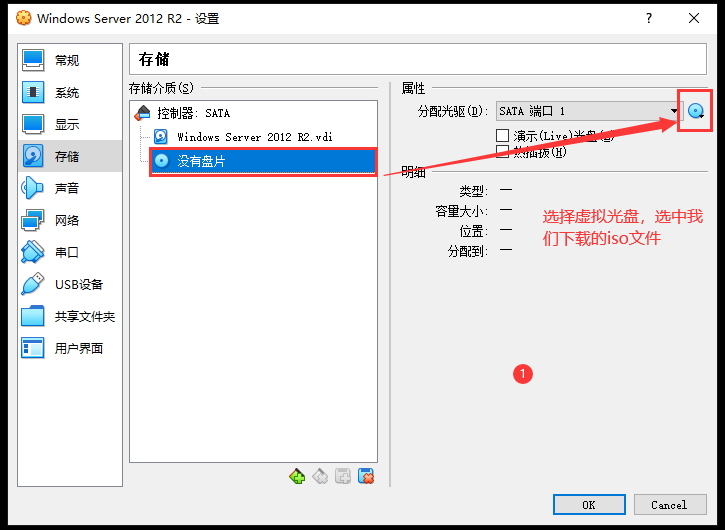Remove the selected storage controller icon
This screenshot has width=725, height=530.
coord(320,476)
